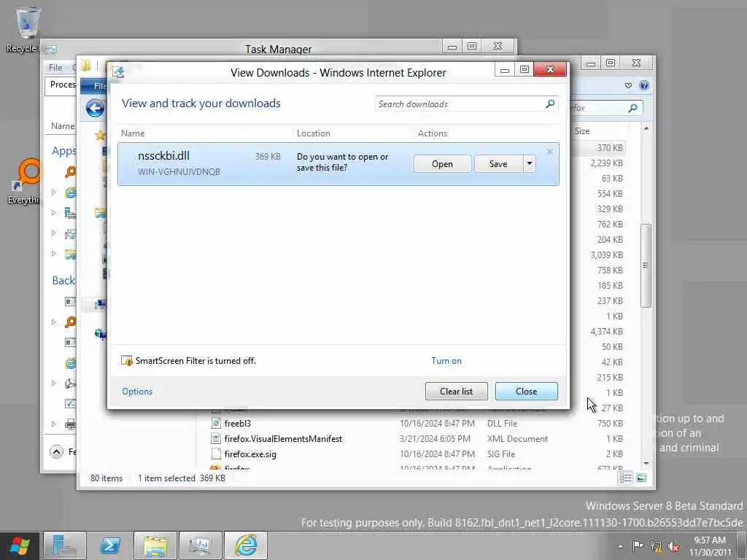Viewport: 747px width, 560px height.
Task: Open the Start button
Action: 20,545
